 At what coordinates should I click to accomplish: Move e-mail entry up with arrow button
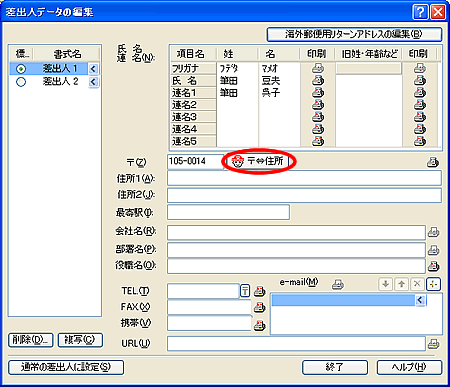coord(401,284)
